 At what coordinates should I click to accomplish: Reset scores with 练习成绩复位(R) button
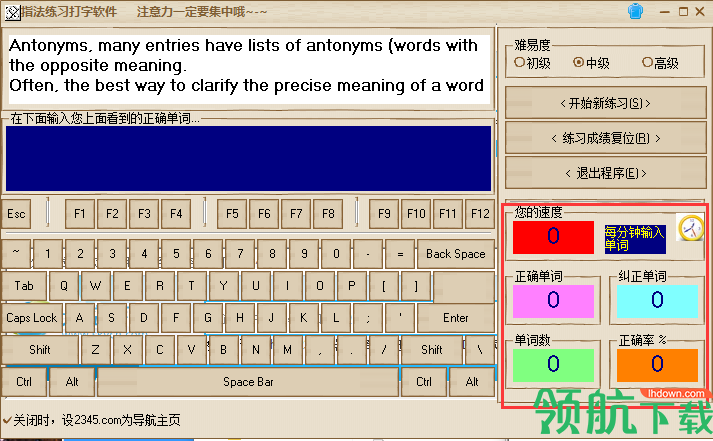605,138
